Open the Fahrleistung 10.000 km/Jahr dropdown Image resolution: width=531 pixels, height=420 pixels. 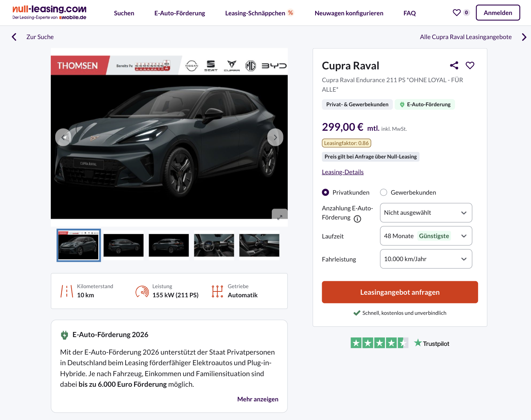[x=426, y=259]
